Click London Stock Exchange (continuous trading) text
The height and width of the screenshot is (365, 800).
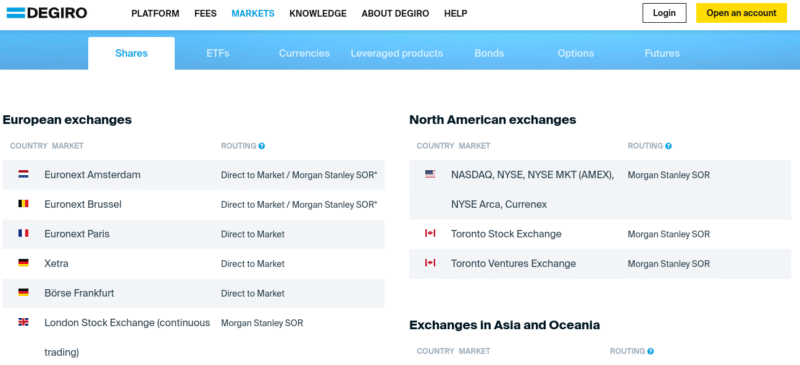click(x=127, y=337)
